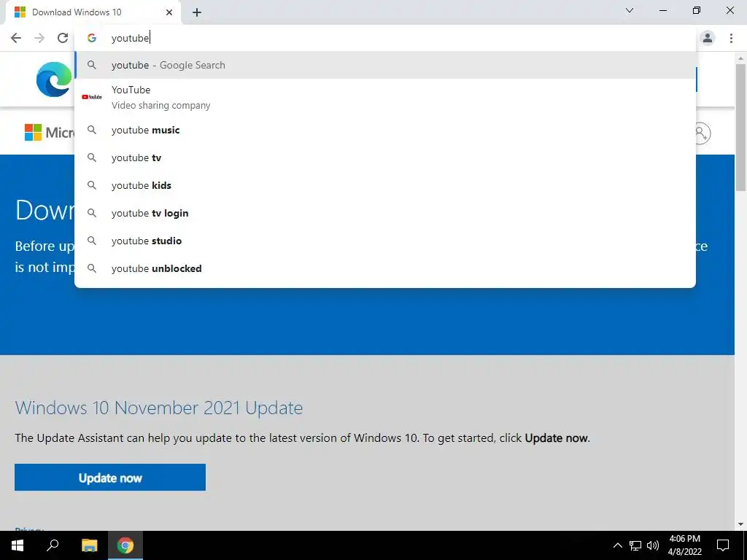Click the Microsoft Edge logo on the page
The width and height of the screenshot is (747, 560).
click(54, 79)
